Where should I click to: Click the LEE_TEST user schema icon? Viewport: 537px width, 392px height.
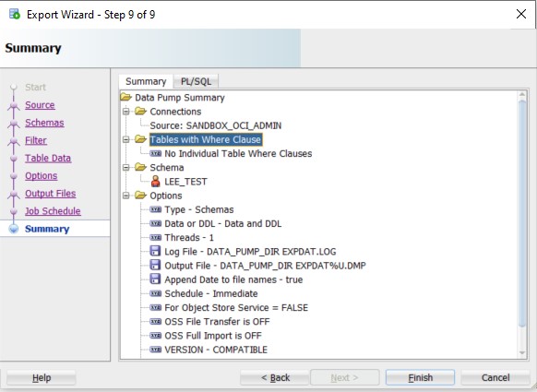coord(156,182)
